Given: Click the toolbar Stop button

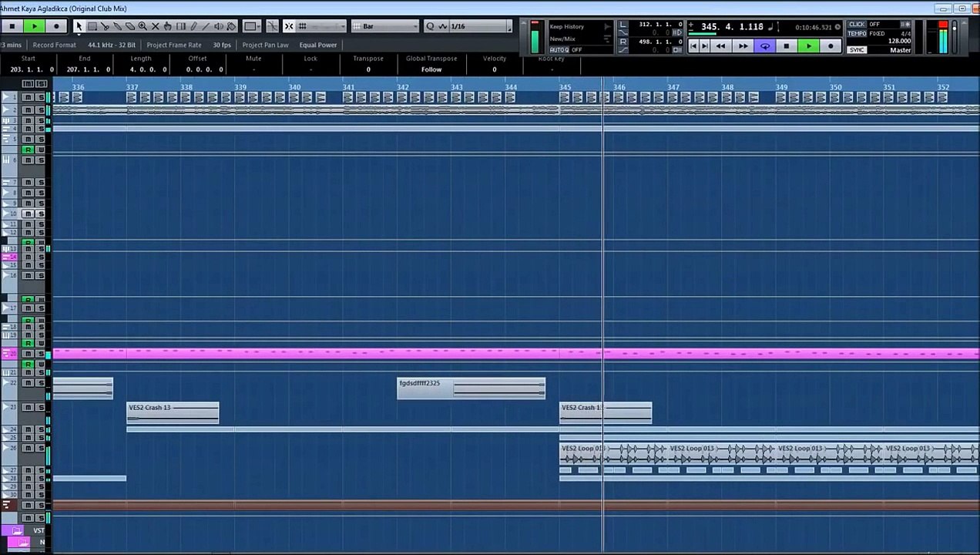Looking at the screenshot, I should tap(12, 26).
